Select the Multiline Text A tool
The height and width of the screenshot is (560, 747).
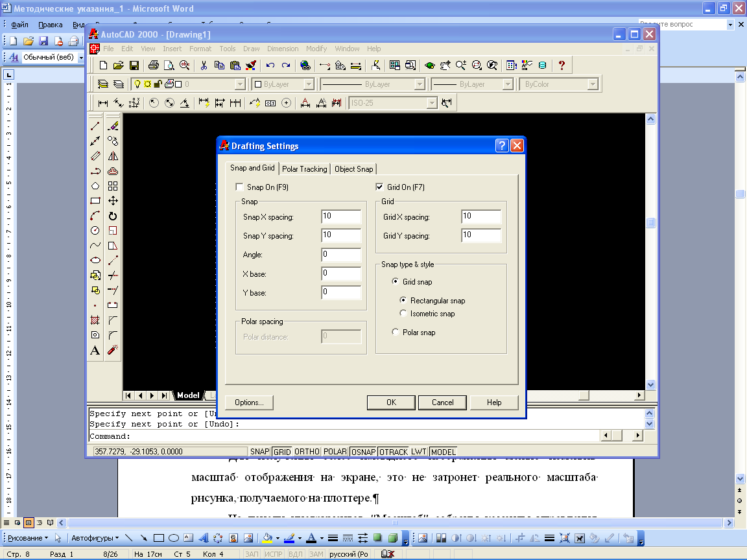95,350
